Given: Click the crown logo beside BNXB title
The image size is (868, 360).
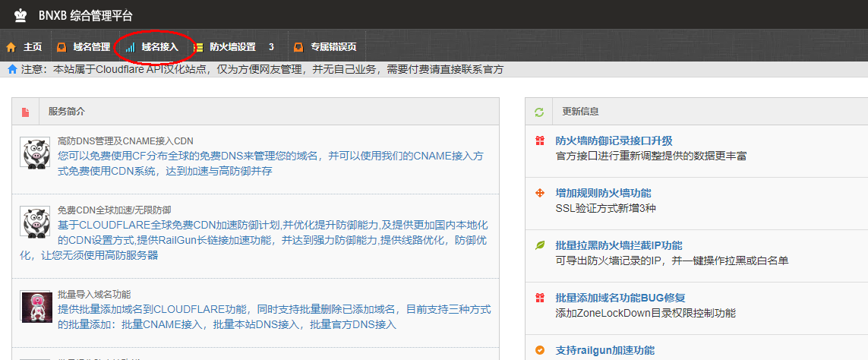Looking at the screenshot, I should click(21, 15).
